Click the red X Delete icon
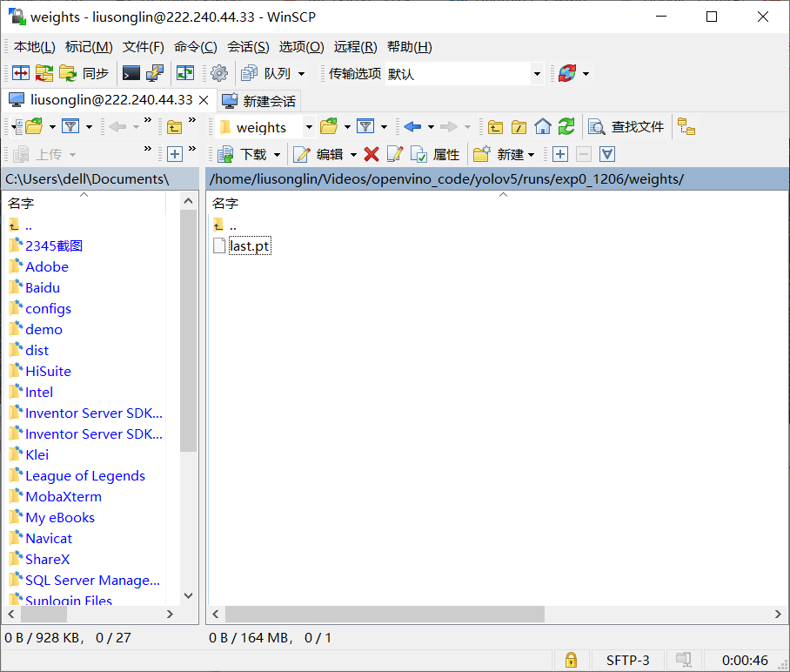 [372, 154]
